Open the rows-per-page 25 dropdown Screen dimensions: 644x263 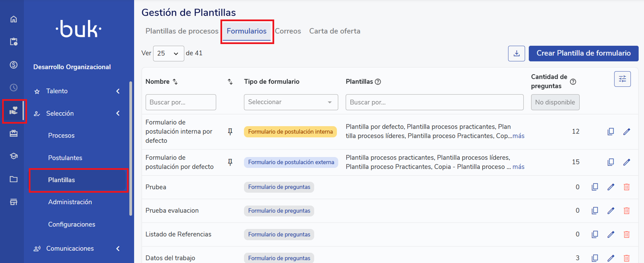[168, 53]
